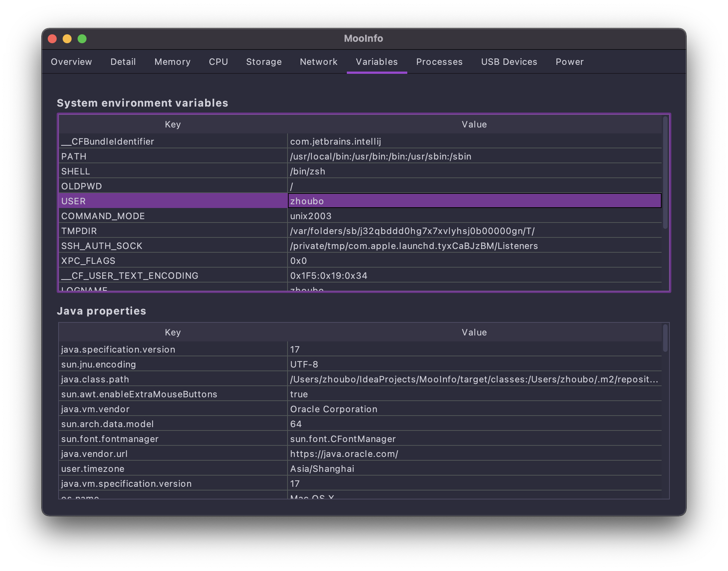This screenshot has width=728, height=571.
Task: Switch to the Overview tab
Action: tap(71, 62)
